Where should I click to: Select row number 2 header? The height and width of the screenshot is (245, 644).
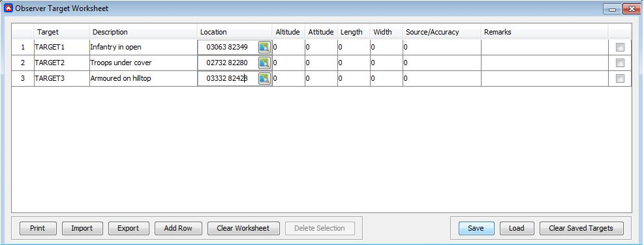point(23,63)
